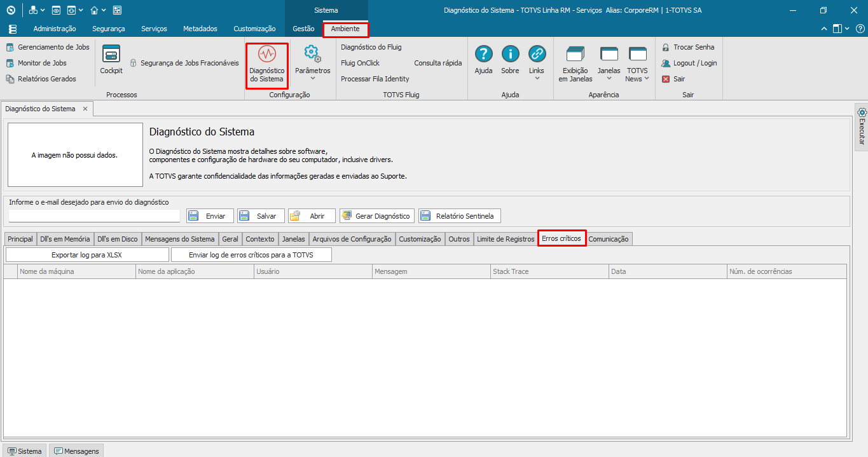Open the modules cubes icon in quick access bar
The image size is (868, 457).
(33, 10)
